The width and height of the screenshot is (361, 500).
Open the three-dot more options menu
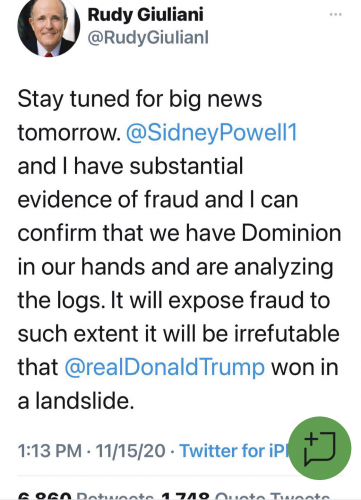[x=336, y=15]
